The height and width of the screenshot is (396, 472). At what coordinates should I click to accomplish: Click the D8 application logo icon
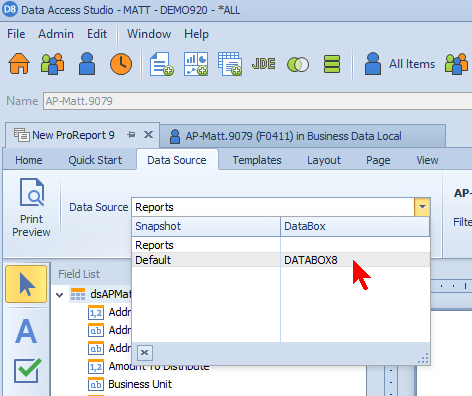[10, 9]
